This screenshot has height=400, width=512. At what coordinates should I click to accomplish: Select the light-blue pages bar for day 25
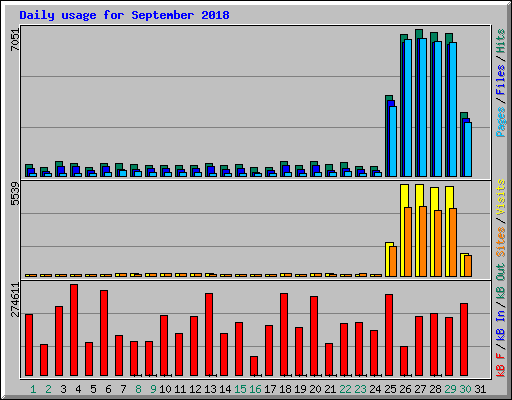click(393, 141)
